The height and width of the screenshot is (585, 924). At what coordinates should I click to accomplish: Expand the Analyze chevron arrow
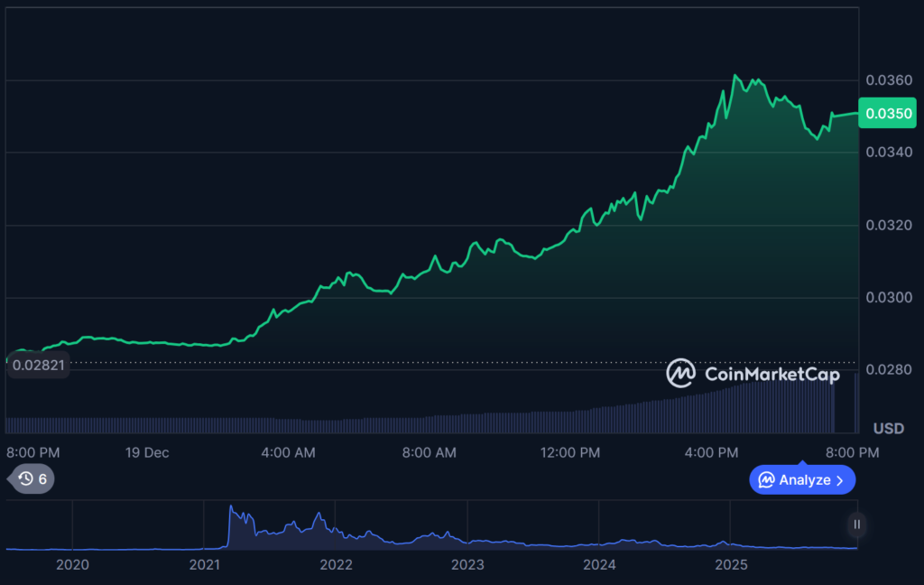pyautogui.click(x=840, y=480)
